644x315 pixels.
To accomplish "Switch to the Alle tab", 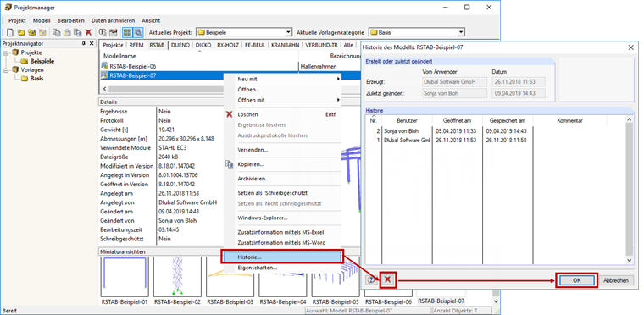I will pos(348,45).
